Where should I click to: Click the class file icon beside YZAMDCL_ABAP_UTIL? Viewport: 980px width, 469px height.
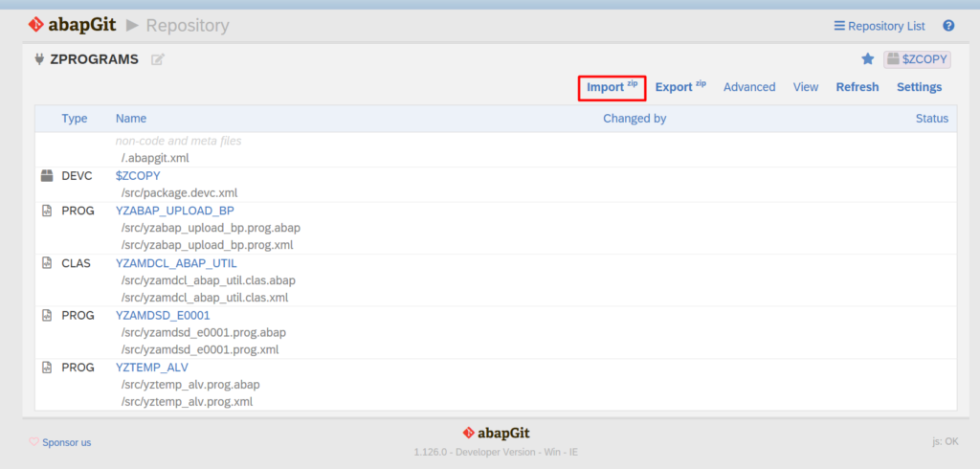[x=46, y=263]
